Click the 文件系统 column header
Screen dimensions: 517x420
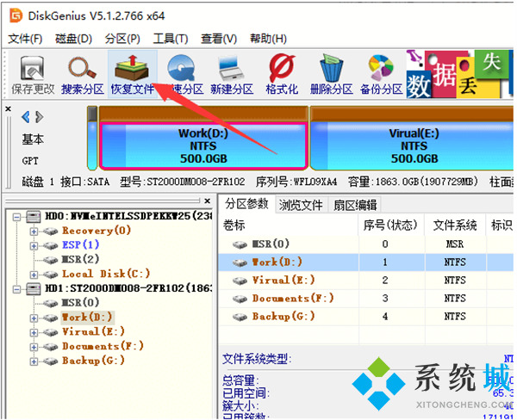tap(455, 225)
